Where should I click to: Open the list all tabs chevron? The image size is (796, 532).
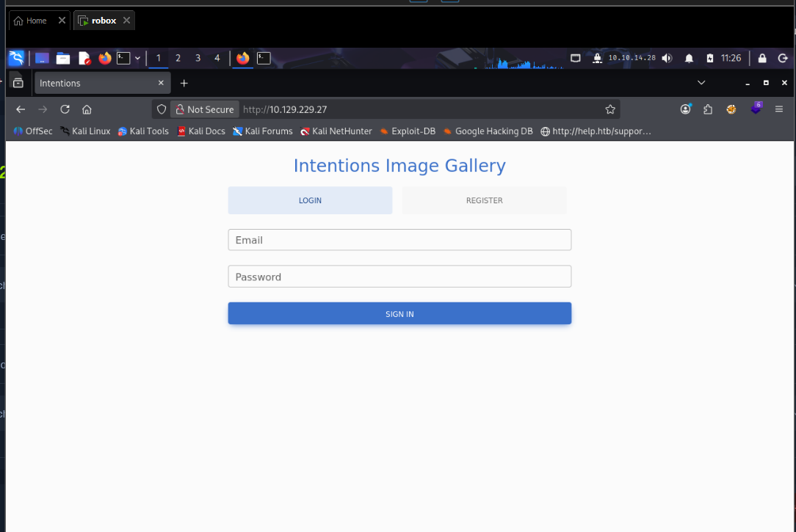click(x=701, y=83)
